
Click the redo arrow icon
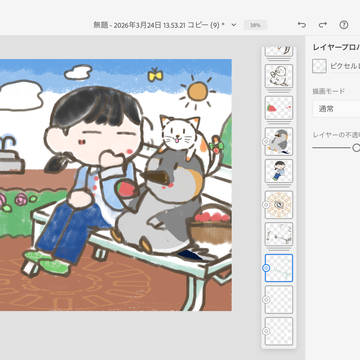point(322,25)
